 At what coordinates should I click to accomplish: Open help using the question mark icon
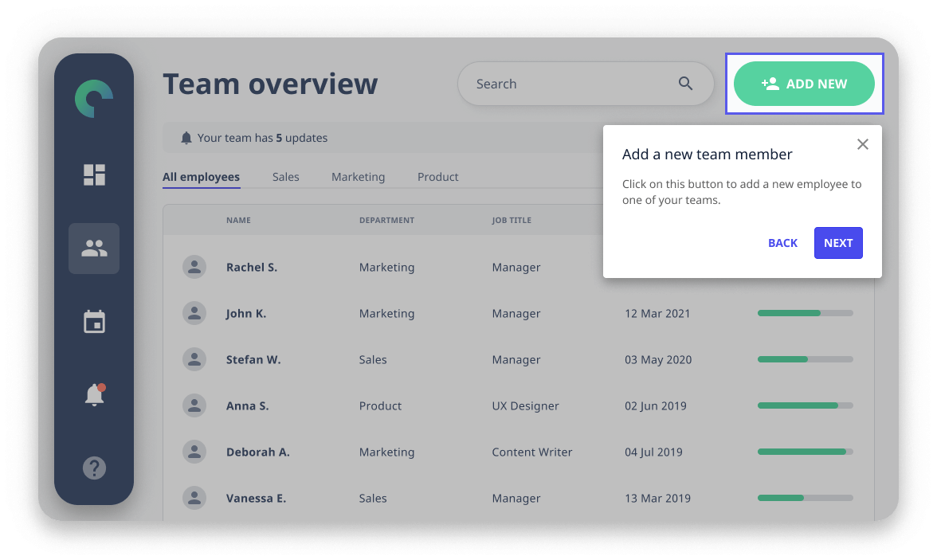(94, 468)
